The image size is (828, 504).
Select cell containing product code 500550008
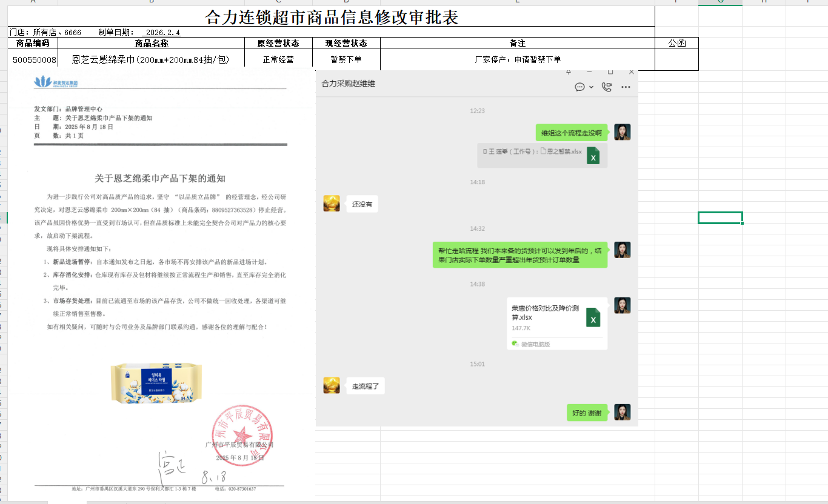[x=35, y=60]
